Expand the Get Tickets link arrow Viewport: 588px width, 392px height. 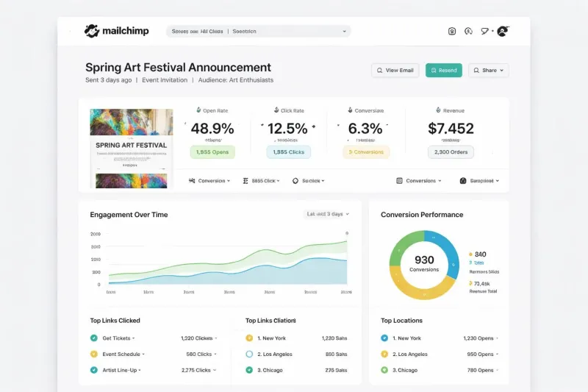pos(134,338)
